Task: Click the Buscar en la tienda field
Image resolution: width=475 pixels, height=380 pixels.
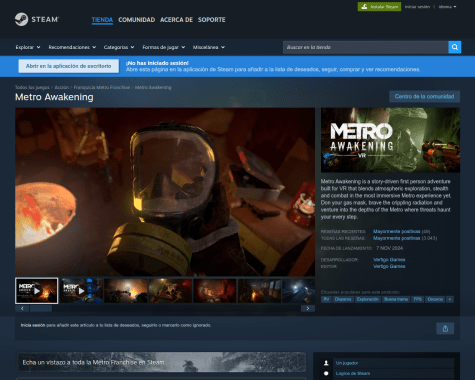Action: click(366, 47)
